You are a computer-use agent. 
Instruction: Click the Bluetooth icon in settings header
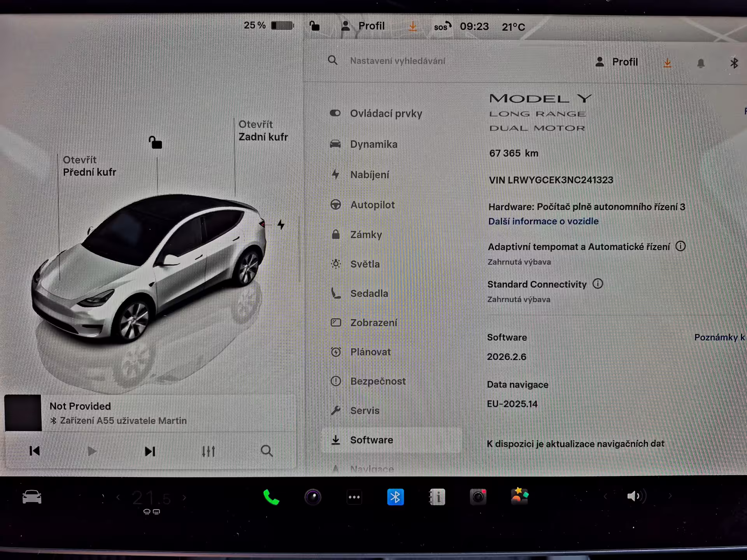point(734,63)
